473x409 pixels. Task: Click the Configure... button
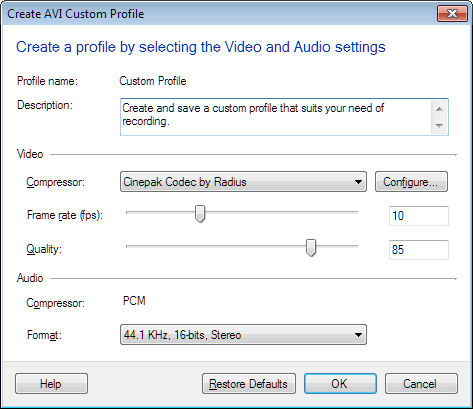point(411,182)
